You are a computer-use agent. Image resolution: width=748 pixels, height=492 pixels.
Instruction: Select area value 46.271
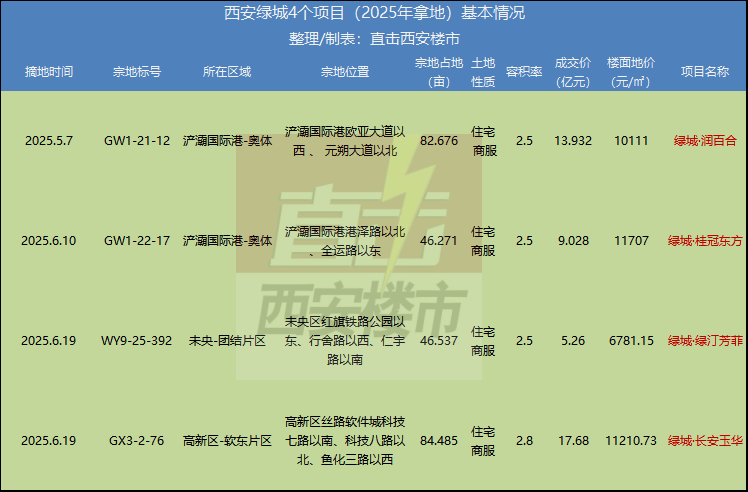click(439, 241)
